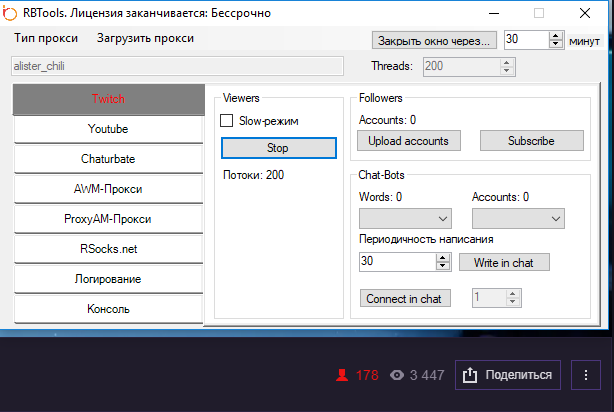Open the AWM-Прокси section

pyautogui.click(x=108, y=189)
